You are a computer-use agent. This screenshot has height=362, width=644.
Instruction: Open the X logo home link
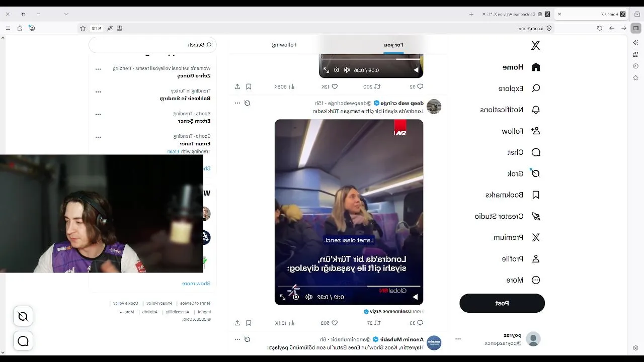[536, 46]
